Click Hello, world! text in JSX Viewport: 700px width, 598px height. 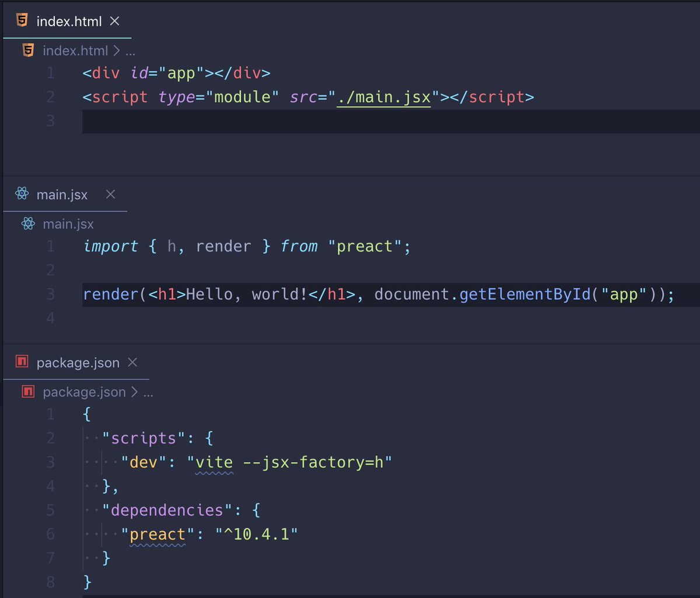click(x=247, y=294)
